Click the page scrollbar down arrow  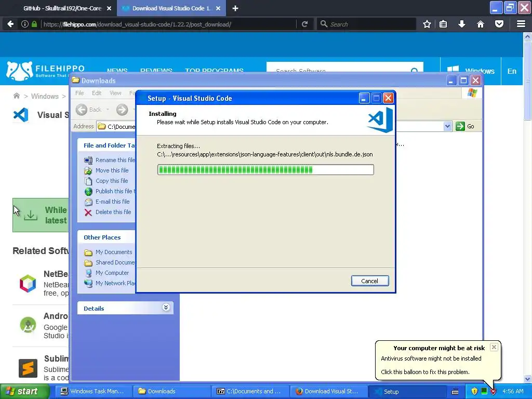coord(528,379)
